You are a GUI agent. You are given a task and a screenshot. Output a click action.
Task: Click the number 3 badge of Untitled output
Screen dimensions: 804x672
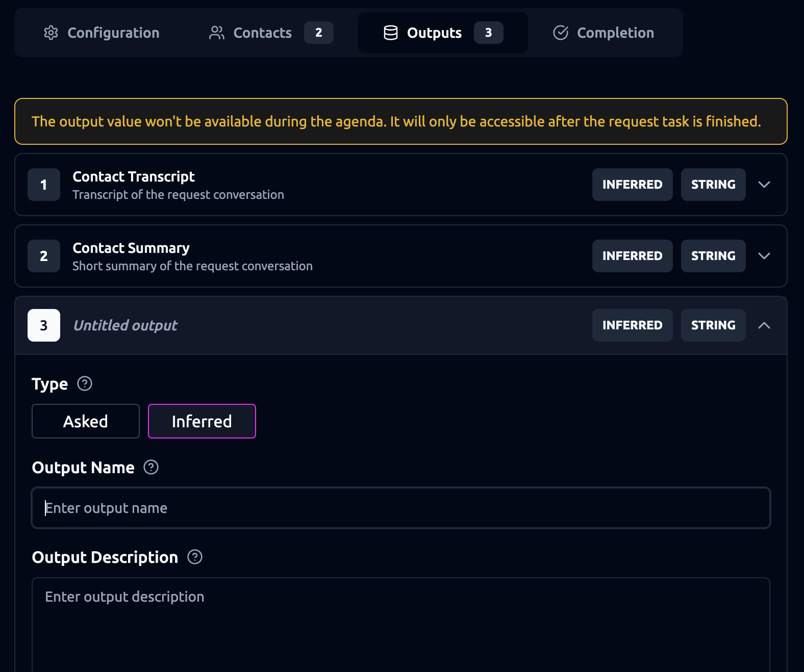[44, 325]
